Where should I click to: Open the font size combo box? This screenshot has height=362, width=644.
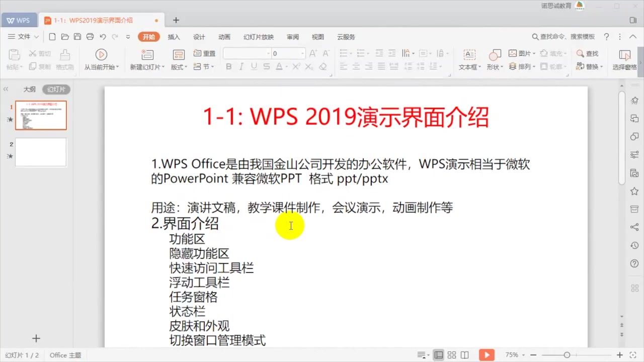click(x=288, y=53)
